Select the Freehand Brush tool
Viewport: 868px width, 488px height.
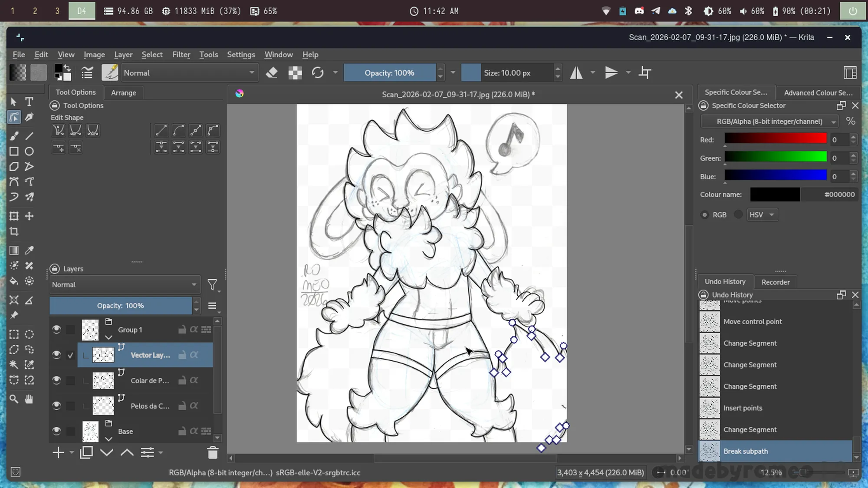[14, 136]
